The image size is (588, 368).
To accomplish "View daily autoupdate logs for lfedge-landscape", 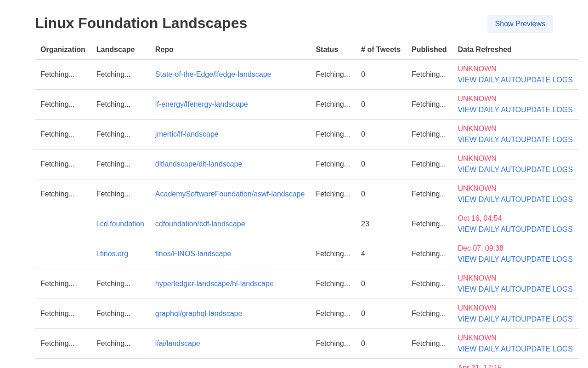I will pos(515,80).
